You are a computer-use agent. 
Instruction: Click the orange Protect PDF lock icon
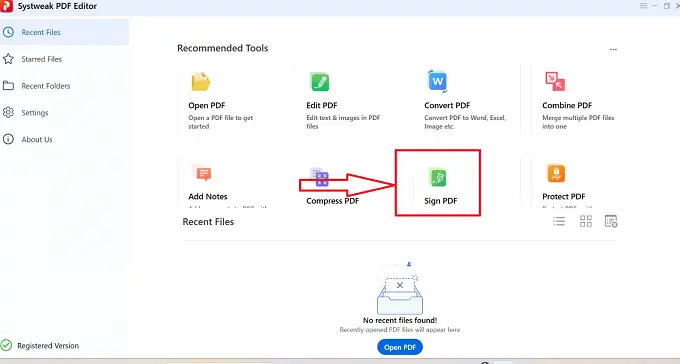(556, 174)
